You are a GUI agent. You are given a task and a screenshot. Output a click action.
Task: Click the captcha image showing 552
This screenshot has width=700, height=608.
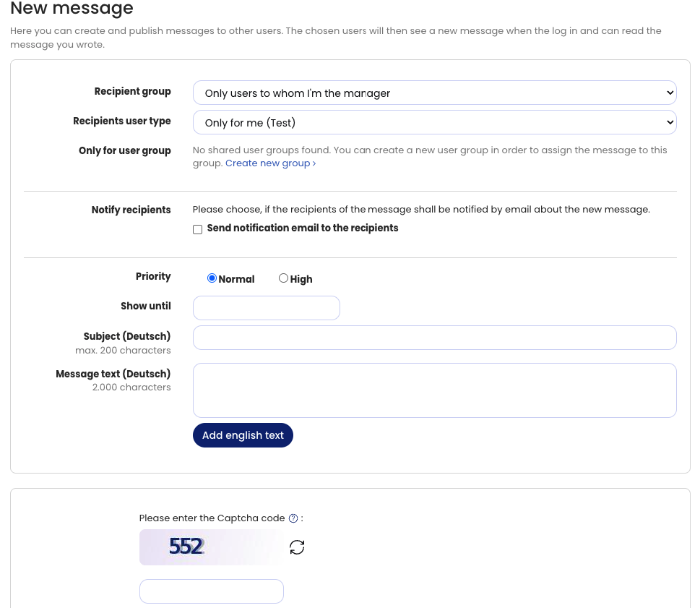(209, 547)
